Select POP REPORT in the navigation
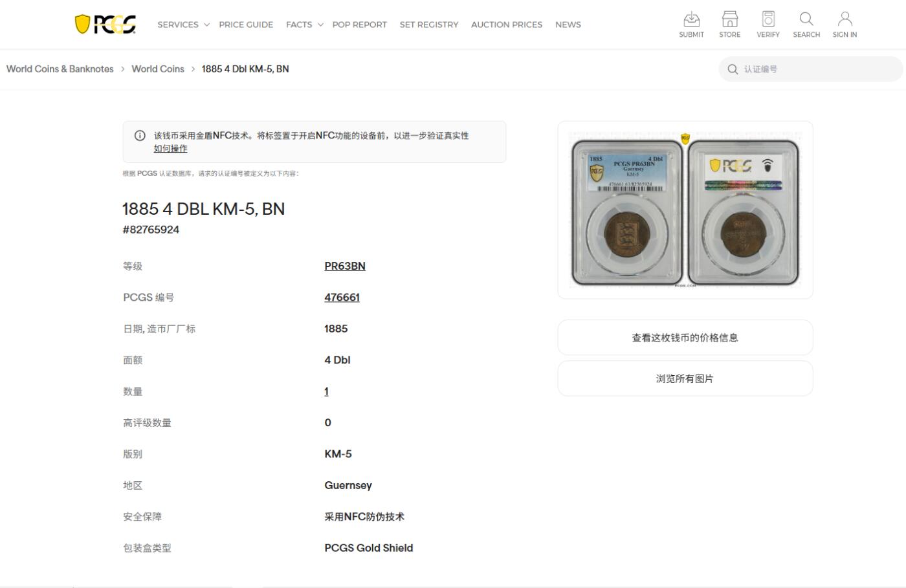Screen dimensions: 906x588 (360, 24)
